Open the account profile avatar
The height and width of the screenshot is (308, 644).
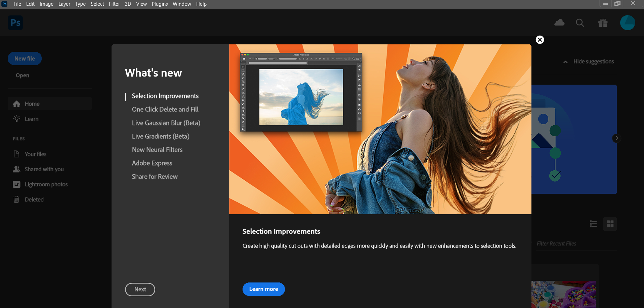(628, 23)
